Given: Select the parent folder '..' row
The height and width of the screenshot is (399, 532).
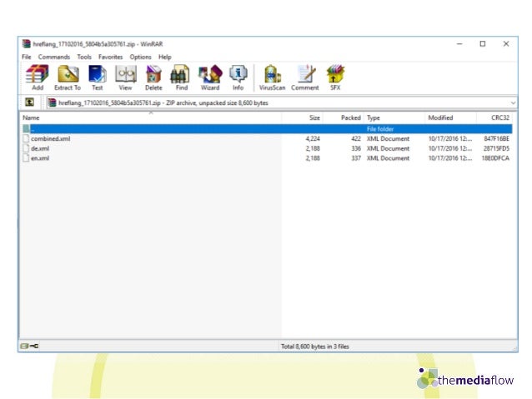Looking at the screenshot, I should tap(268, 129).
